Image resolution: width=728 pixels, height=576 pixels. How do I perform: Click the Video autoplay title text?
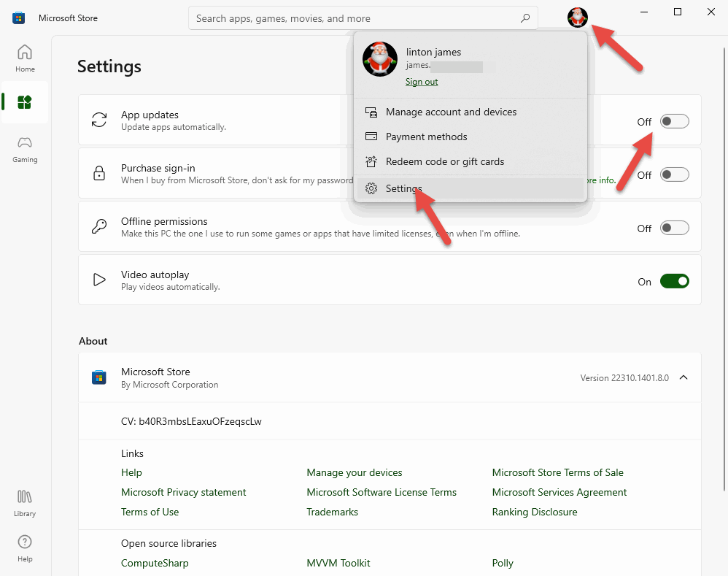[155, 274]
